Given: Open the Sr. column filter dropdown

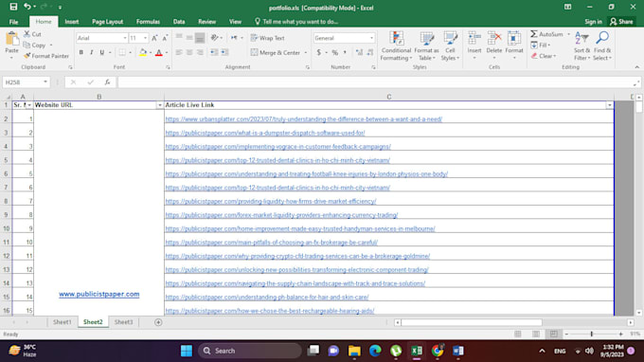Looking at the screenshot, I should [x=28, y=105].
